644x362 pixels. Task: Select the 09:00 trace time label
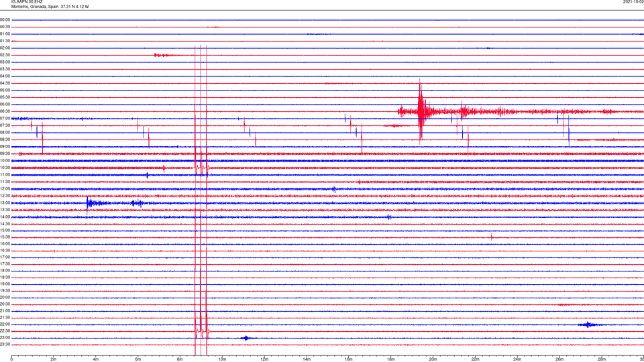[5, 147]
